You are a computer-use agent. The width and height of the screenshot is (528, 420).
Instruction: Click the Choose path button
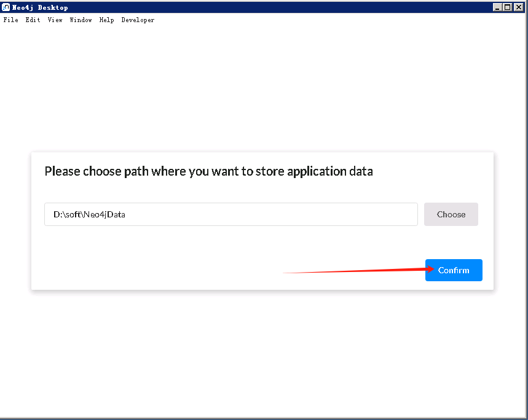(x=451, y=214)
